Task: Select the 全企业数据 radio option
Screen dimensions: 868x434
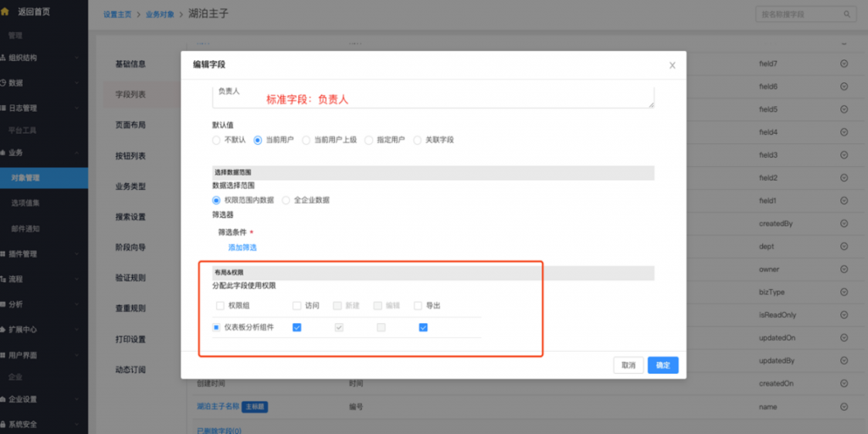Action: [286, 200]
